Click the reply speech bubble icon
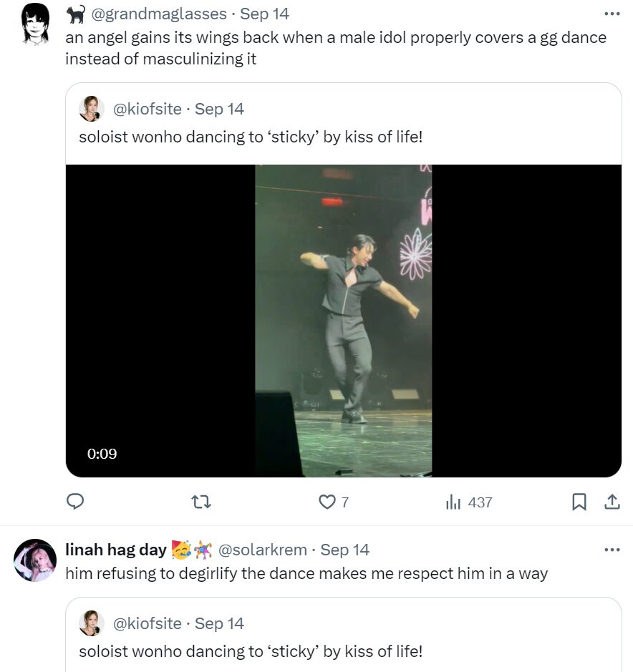633x672 pixels. (x=75, y=502)
